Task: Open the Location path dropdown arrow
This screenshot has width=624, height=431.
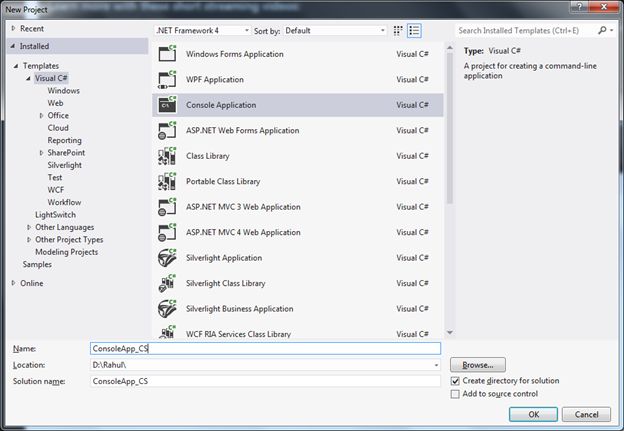Action: point(436,365)
